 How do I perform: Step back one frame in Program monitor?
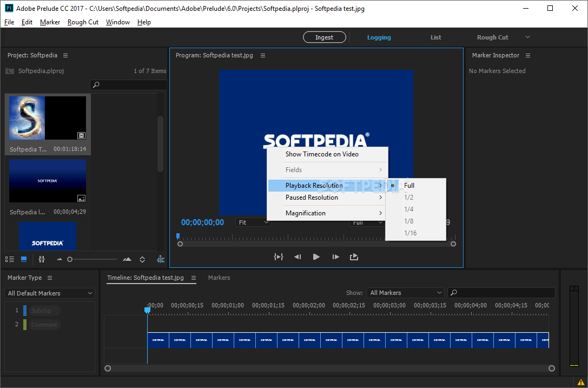click(298, 257)
